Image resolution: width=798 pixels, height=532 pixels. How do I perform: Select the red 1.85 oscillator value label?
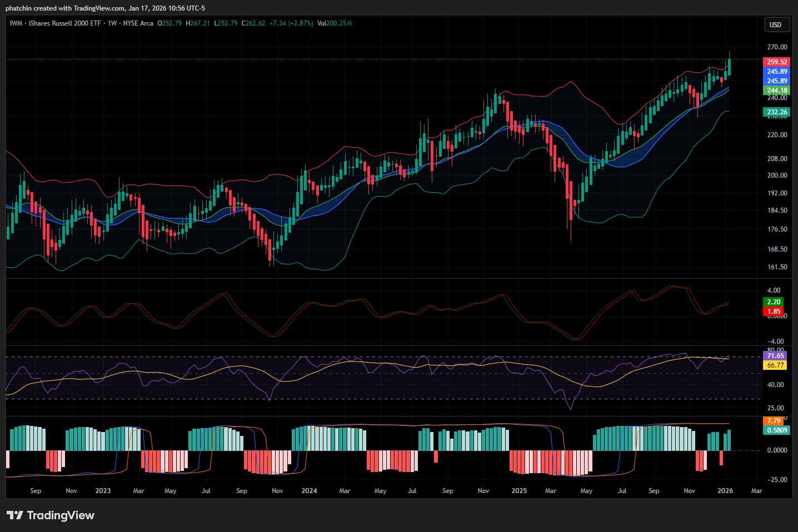tap(774, 312)
